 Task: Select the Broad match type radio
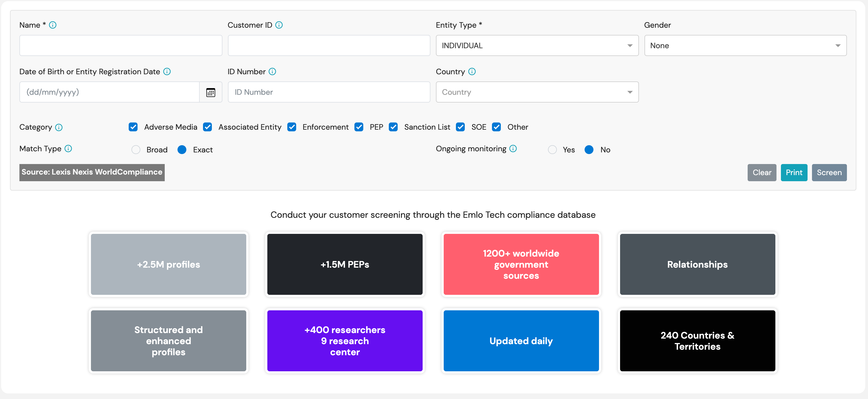click(136, 150)
